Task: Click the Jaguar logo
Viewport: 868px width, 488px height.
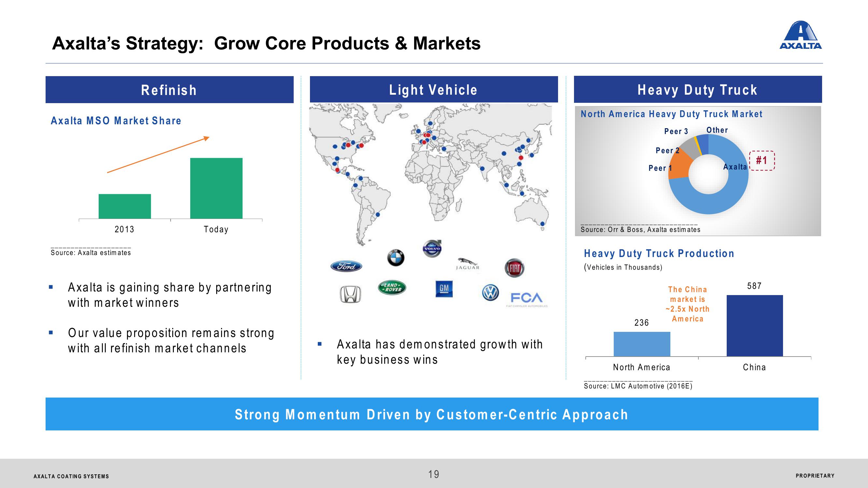Action: pyautogui.click(x=467, y=264)
